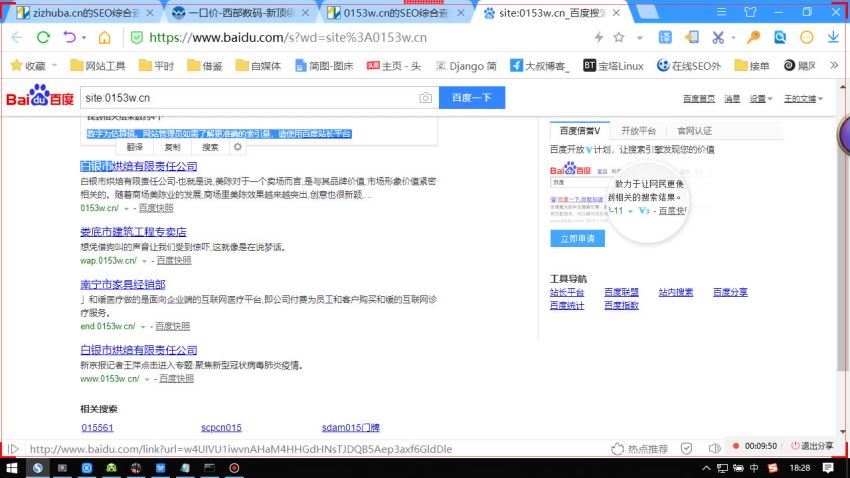The width and height of the screenshot is (850, 478).
Task: Click the lightning speed mode icon
Action: tap(598, 37)
